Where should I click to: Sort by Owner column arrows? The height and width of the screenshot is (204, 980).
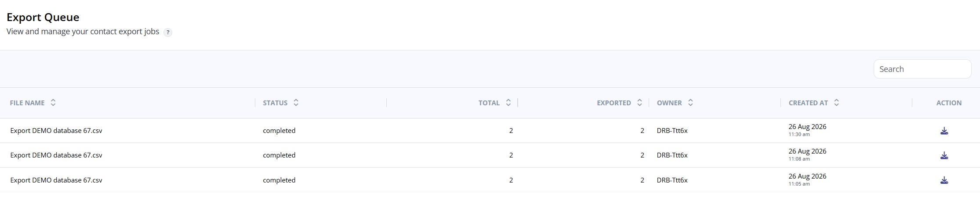click(x=691, y=103)
